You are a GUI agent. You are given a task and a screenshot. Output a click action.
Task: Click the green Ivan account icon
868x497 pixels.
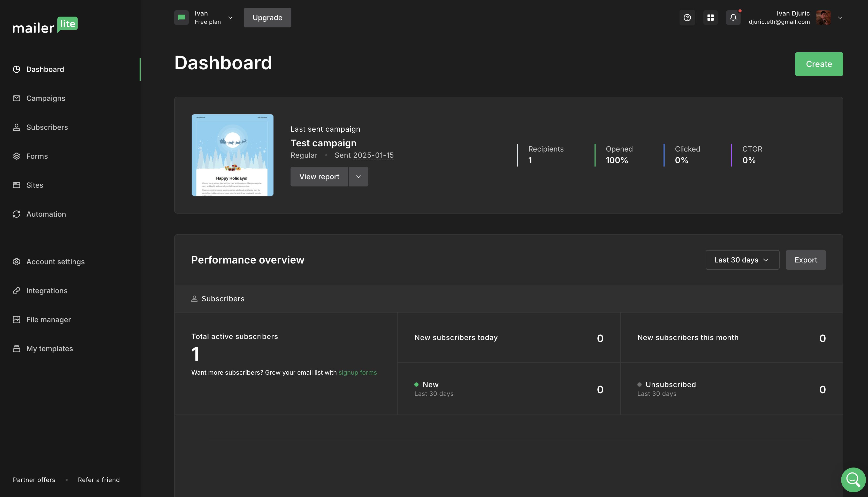point(181,17)
